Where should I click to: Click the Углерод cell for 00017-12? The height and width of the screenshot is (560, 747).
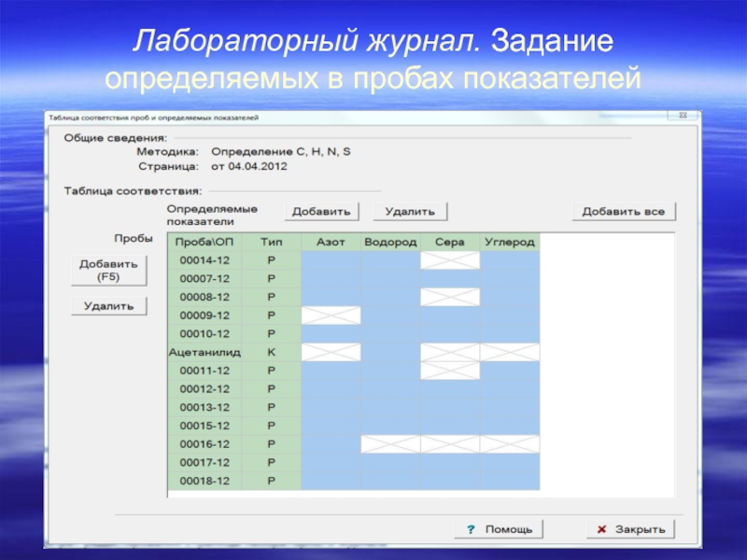coord(510,463)
